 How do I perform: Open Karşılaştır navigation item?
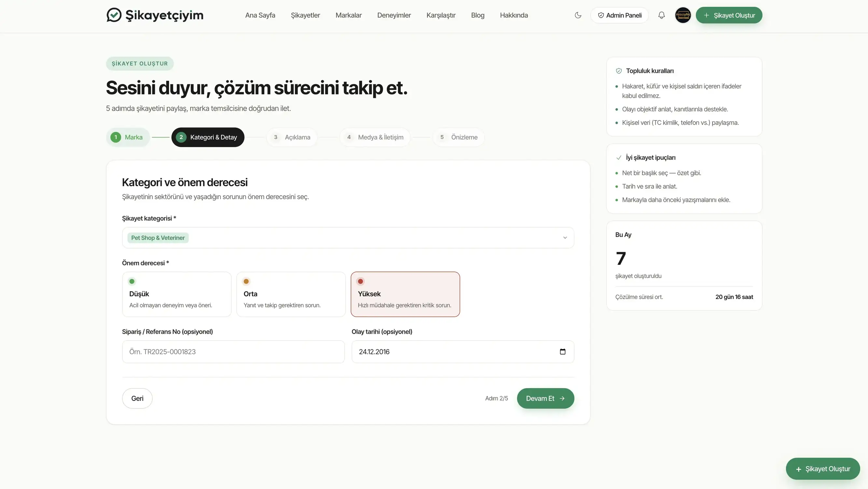(441, 15)
